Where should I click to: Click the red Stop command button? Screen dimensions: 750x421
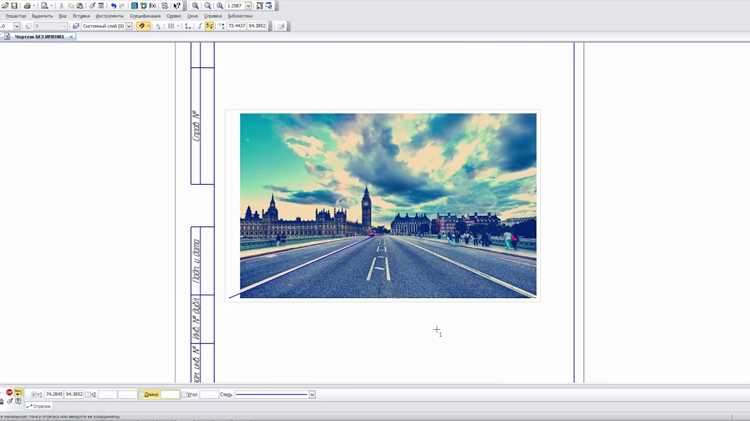coord(9,392)
